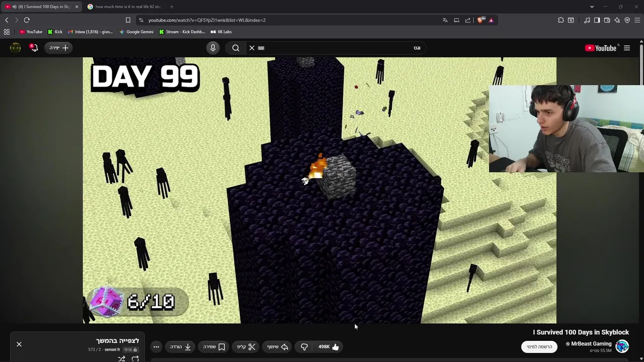The height and width of the screenshot is (362, 644).
Task: Translate this page icon in the address bar
Action: point(445,20)
